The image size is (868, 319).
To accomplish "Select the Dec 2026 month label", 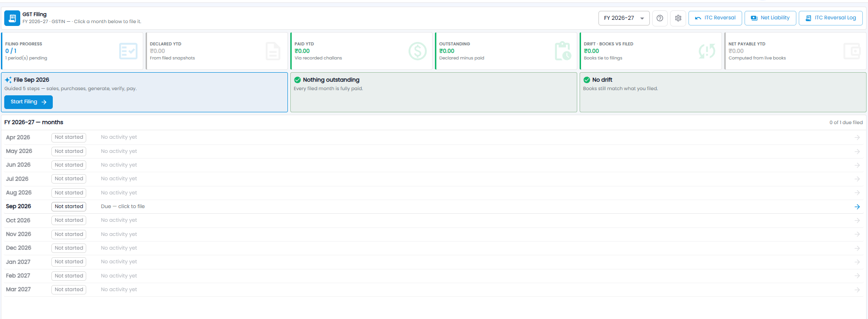I will pos(18,248).
